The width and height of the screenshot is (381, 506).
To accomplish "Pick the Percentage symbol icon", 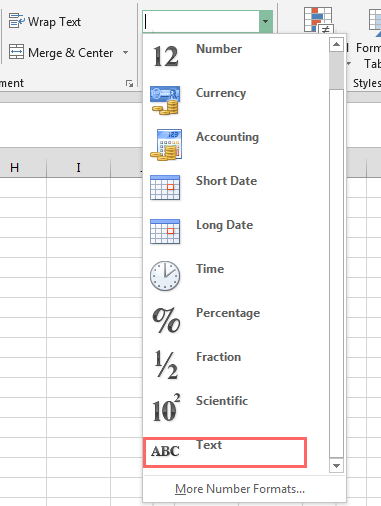I will tap(166, 320).
